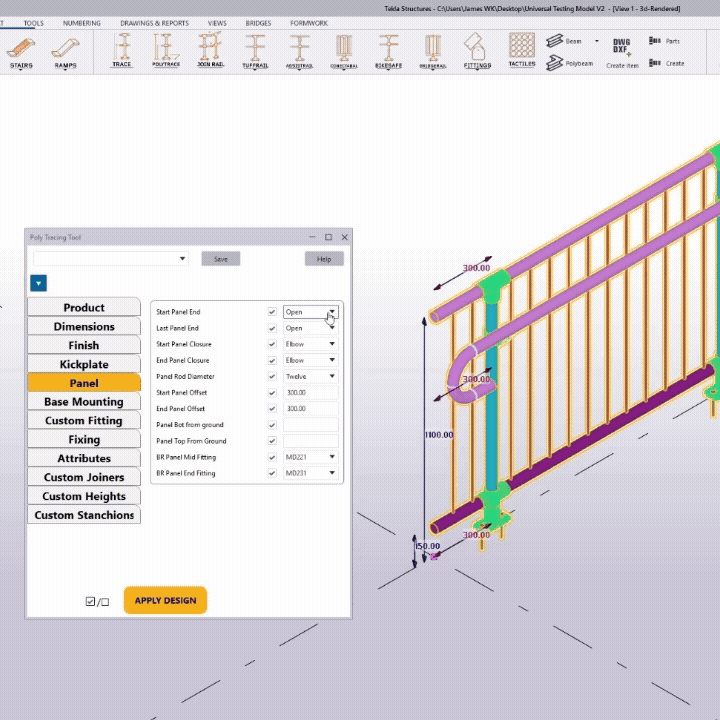This screenshot has width=720, height=720.
Task: Select the Ramps tool icon
Action: (x=65, y=51)
